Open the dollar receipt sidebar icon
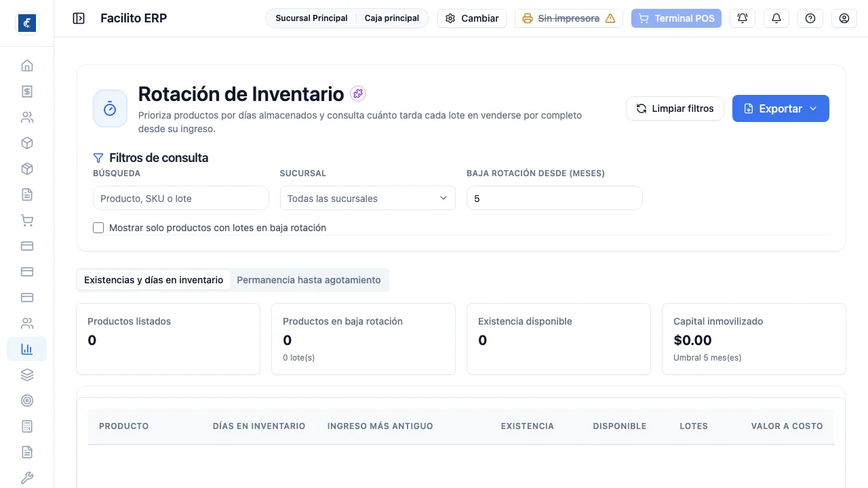Viewport: 868px width, 488px height. click(27, 91)
